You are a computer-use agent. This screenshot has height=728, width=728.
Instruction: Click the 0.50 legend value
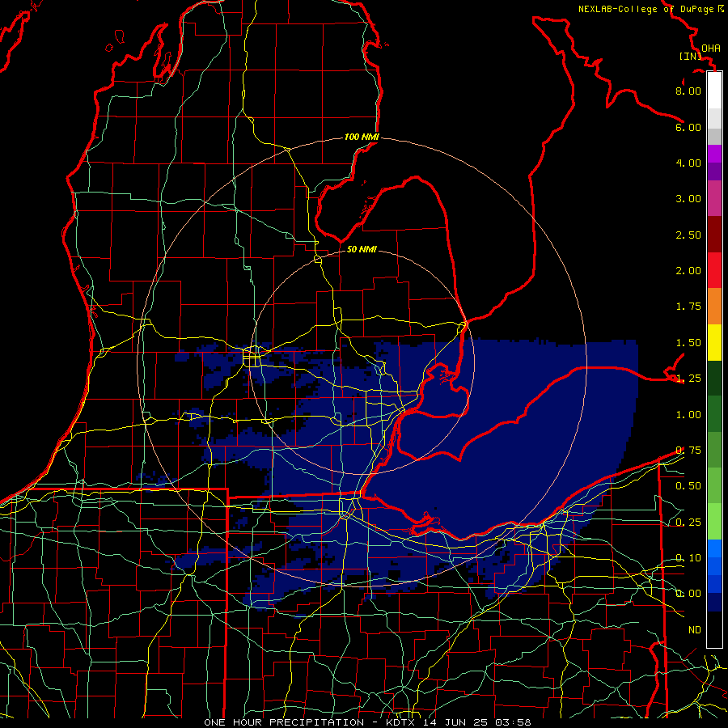688,486
